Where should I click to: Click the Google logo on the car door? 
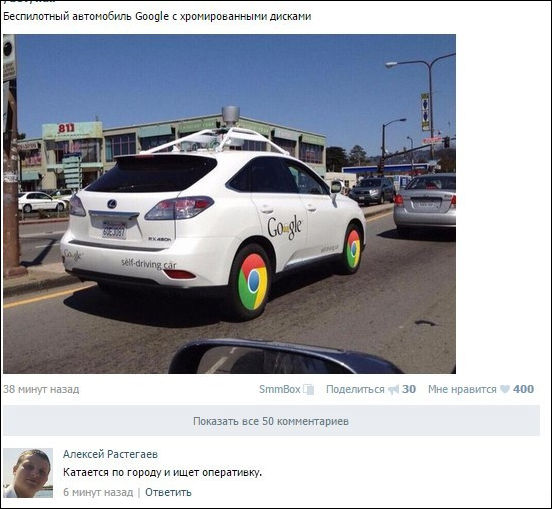284,227
